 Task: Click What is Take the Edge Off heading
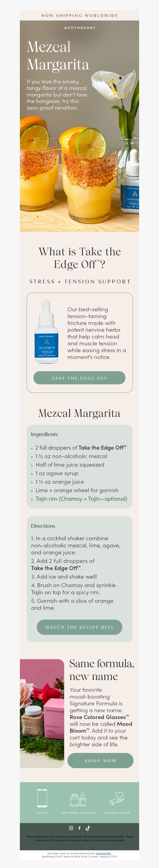pos(79,258)
